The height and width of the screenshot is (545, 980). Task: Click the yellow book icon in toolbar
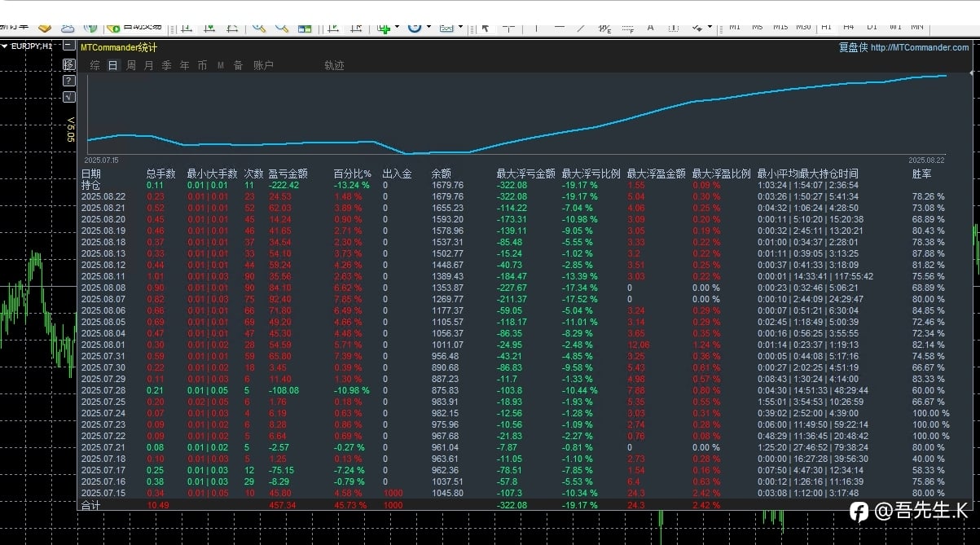45,27
